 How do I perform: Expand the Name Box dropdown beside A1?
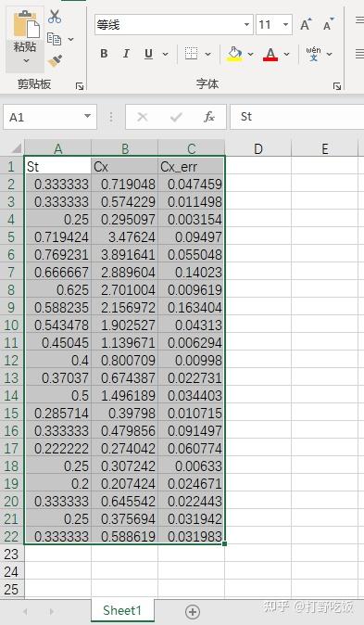click(x=87, y=117)
